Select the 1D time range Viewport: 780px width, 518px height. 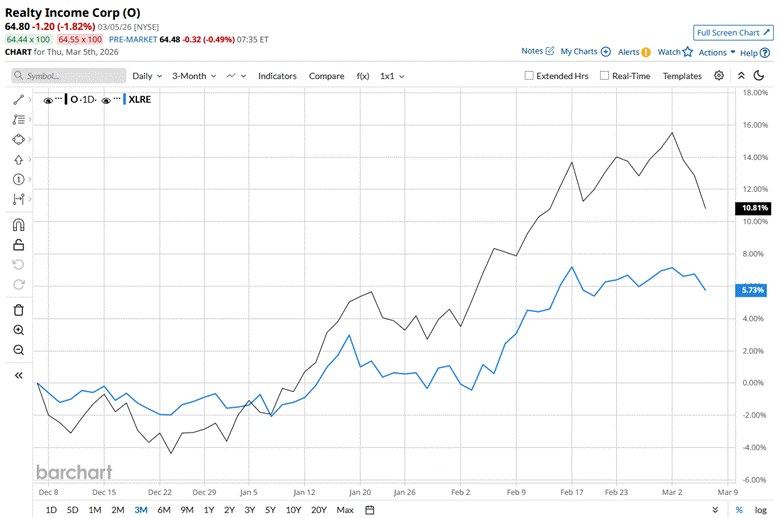point(51,510)
